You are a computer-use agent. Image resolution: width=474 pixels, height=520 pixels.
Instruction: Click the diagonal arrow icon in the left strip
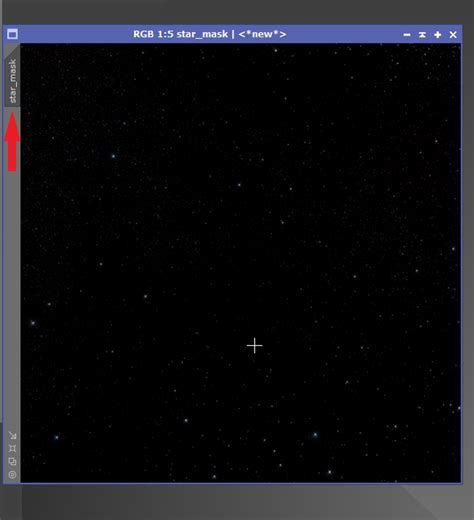point(12,435)
